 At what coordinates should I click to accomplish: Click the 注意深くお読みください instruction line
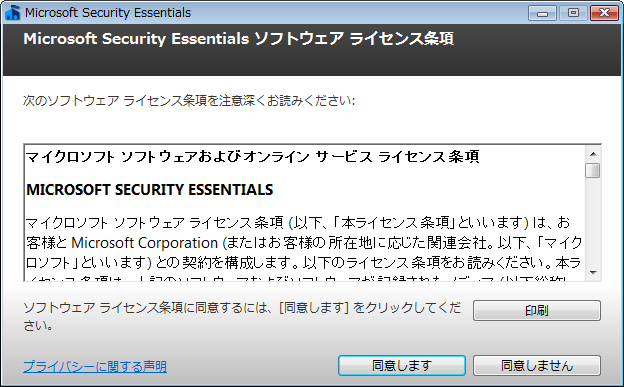click(189, 101)
